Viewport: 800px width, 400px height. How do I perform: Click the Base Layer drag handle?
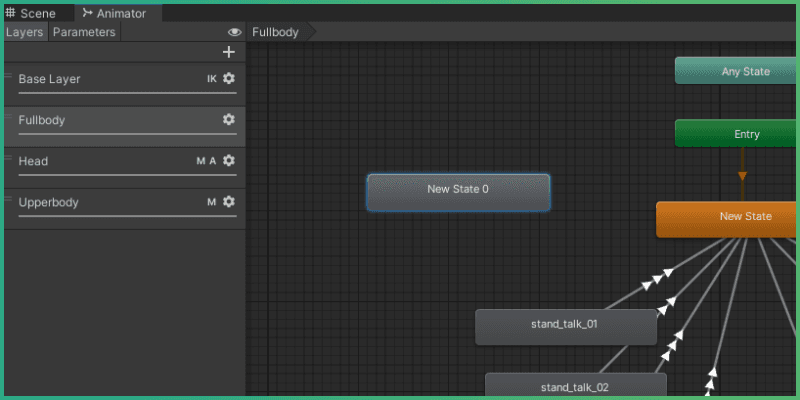click(x=9, y=74)
